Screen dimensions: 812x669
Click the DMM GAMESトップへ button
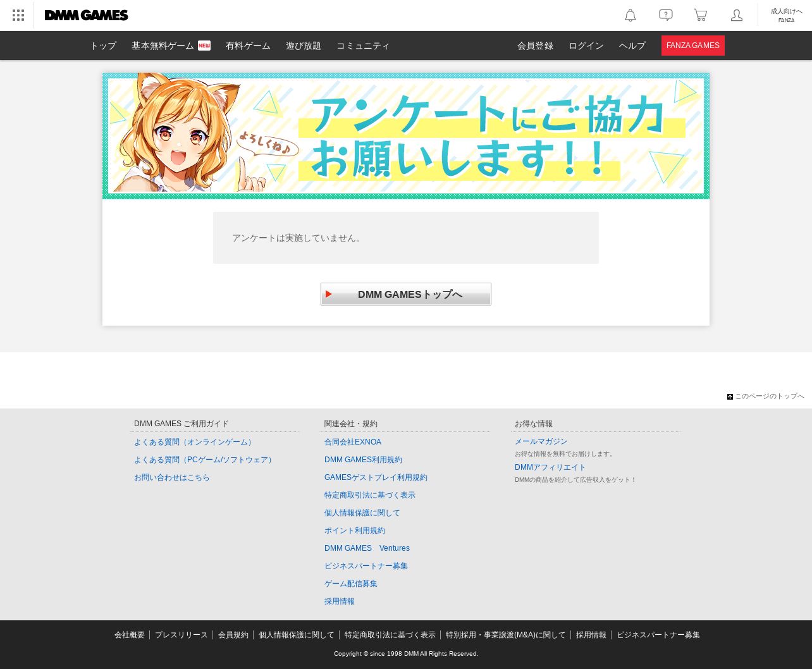(x=406, y=294)
